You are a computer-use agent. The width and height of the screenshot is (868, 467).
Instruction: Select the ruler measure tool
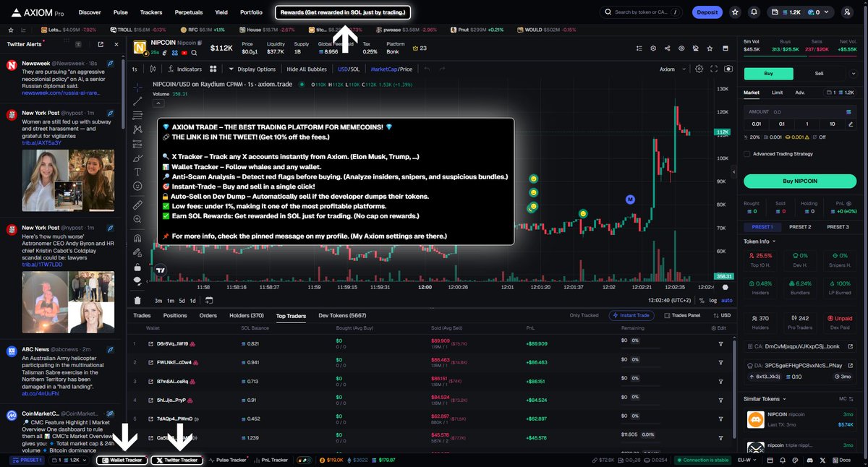click(137, 205)
